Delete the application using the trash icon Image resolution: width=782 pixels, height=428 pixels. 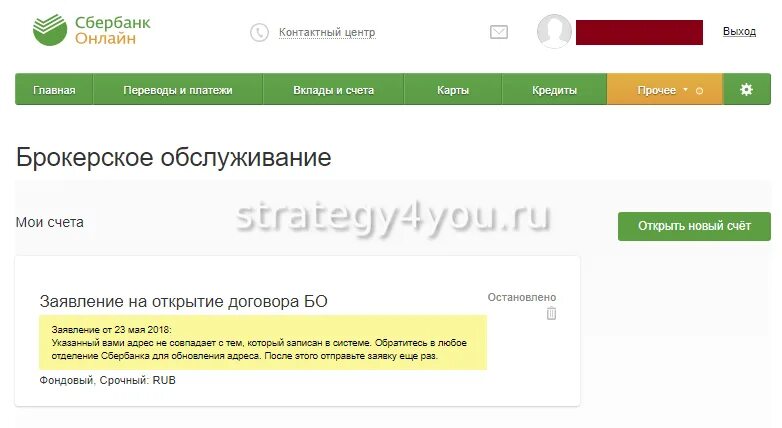click(x=551, y=313)
